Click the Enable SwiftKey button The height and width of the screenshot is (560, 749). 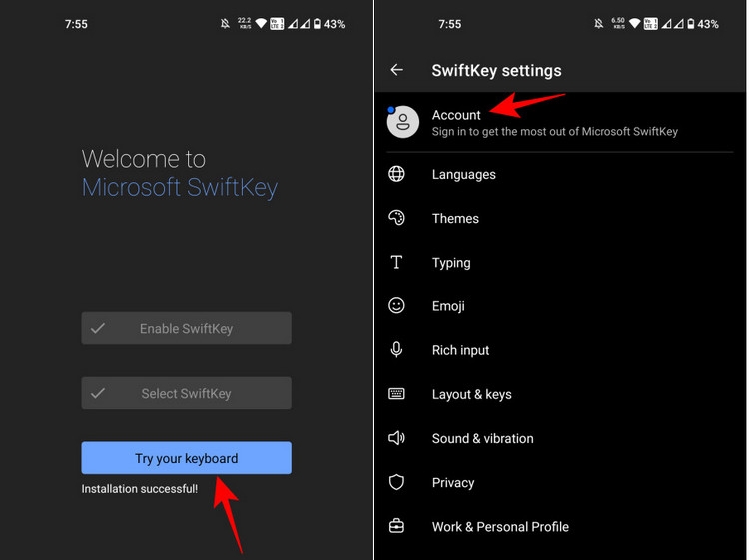(x=187, y=328)
